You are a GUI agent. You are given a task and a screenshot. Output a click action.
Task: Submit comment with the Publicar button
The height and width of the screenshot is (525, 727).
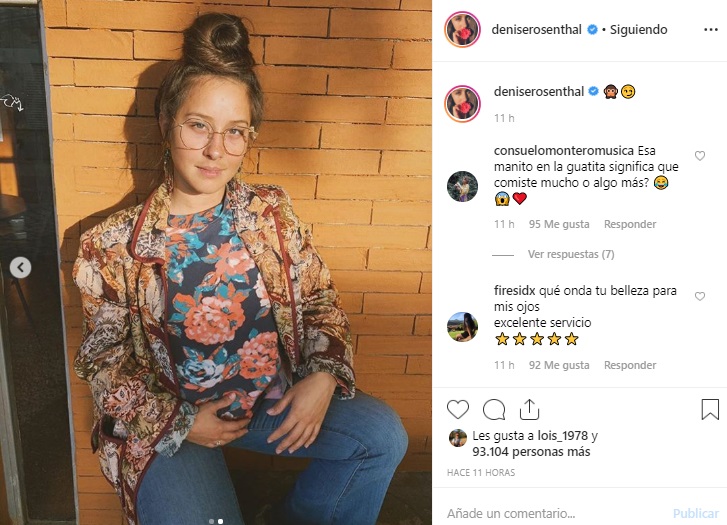point(695,513)
